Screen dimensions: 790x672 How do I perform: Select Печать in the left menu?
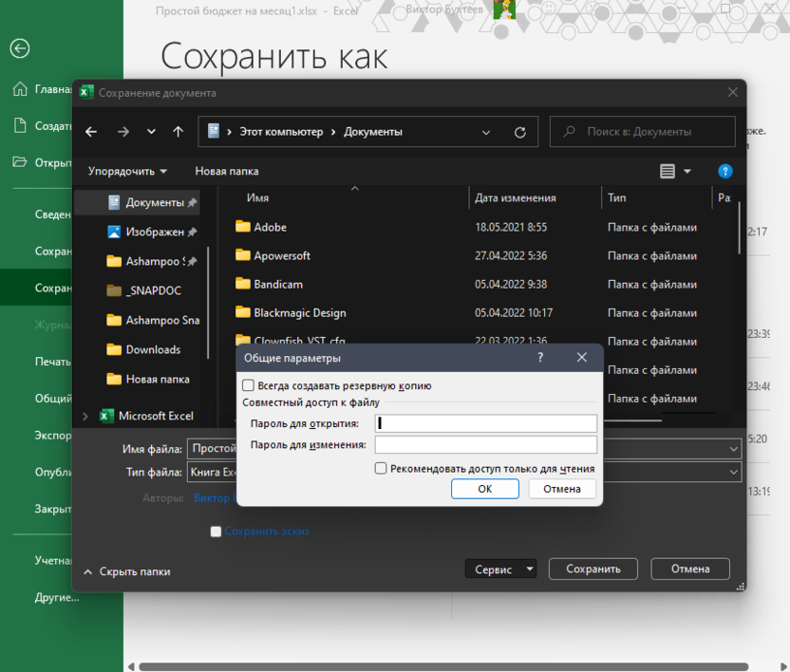(x=53, y=362)
